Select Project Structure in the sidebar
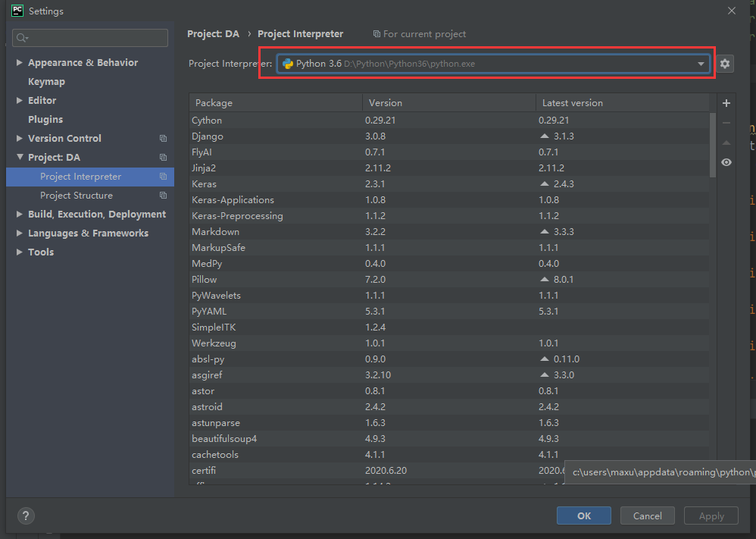The height and width of the screenshot is (539, 756). click(x=77, y=196)
